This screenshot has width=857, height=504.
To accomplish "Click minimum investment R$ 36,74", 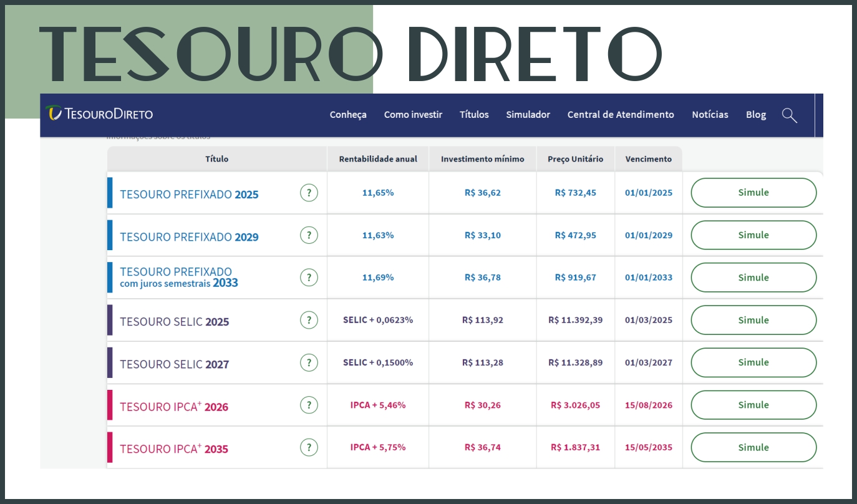I will (483, 447).
